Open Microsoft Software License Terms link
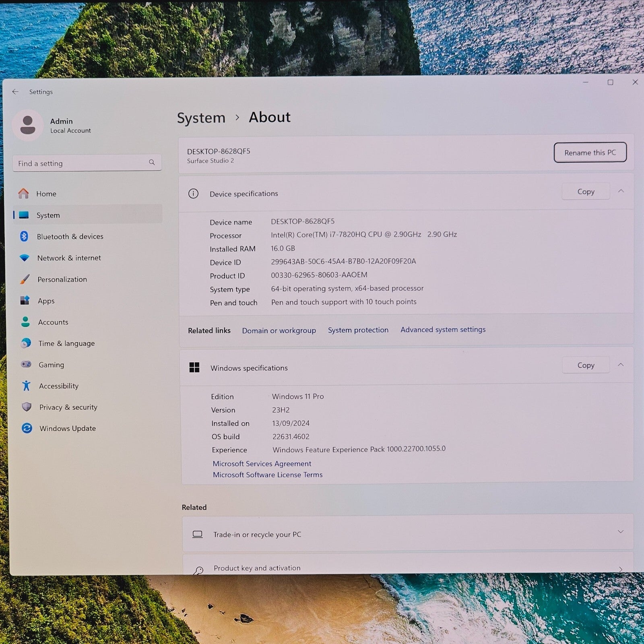Viewport: 644px width, 644px height. point(268,475)
